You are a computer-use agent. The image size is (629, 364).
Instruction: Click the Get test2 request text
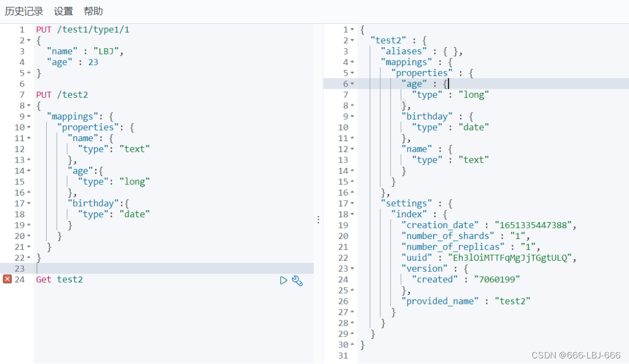pos(60,280)
